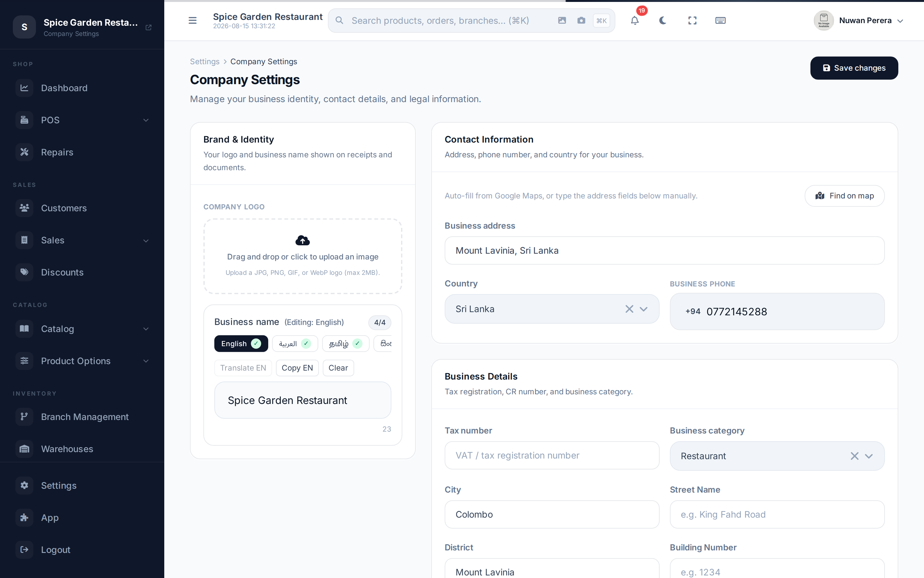924x578 pixels.
Task: Click Copy EN button
Action: [x=297, y=368]
